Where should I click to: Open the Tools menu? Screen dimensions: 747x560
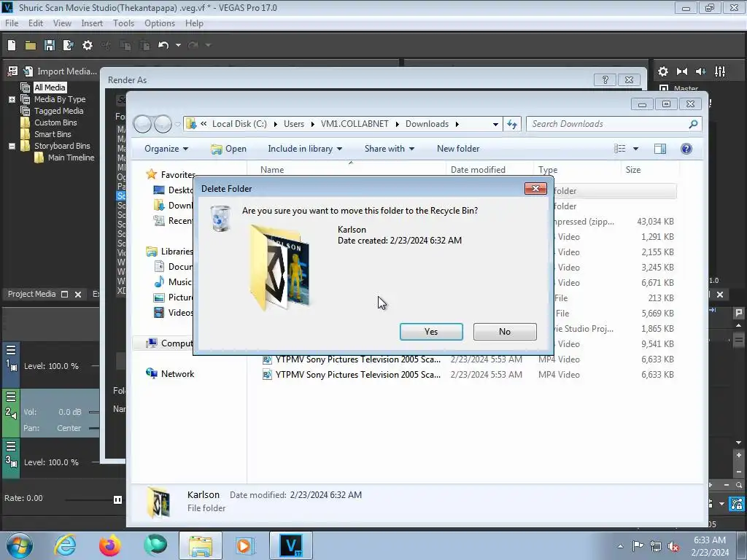point(123,23)
